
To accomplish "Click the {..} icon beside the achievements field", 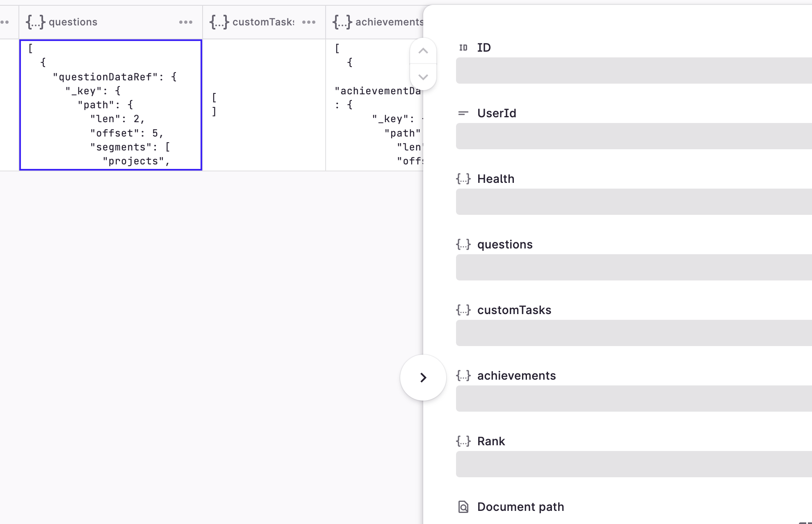I will click(463, 376).
